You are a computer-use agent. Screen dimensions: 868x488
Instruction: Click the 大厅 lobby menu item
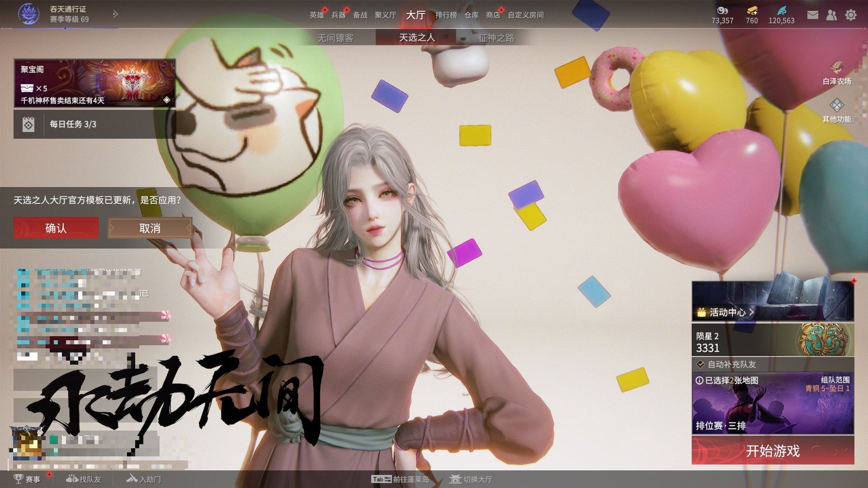[x=415, y=15]
